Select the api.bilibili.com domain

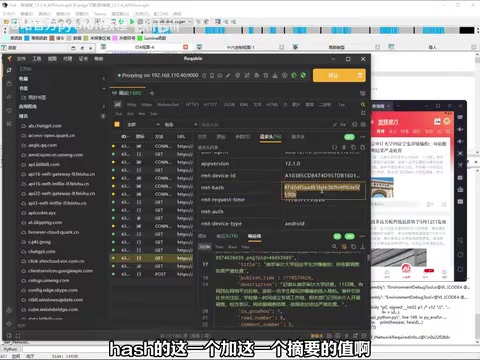click(x=44, y=164)
